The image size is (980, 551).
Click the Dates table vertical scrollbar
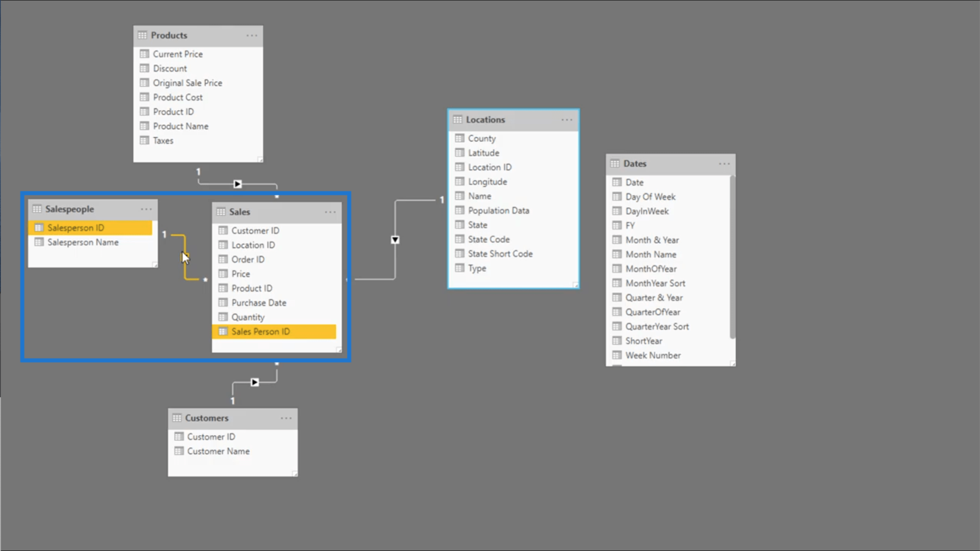732,257
